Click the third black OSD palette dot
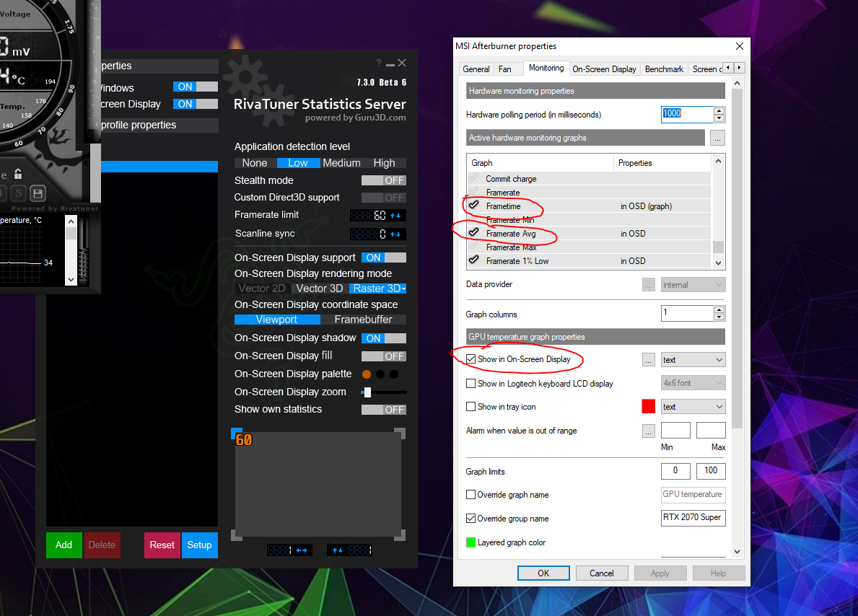This screenshot has height=616, width=858. (x=394, y=374)
